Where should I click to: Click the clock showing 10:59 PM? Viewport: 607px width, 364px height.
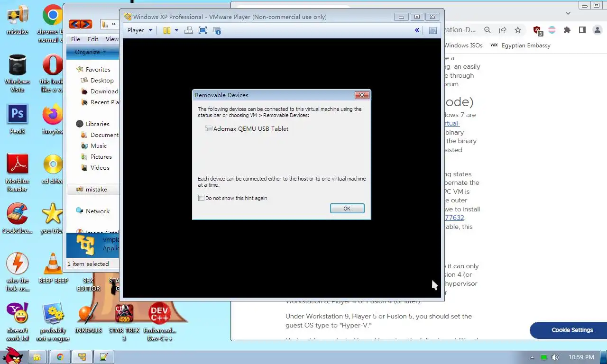click(581, 357)
